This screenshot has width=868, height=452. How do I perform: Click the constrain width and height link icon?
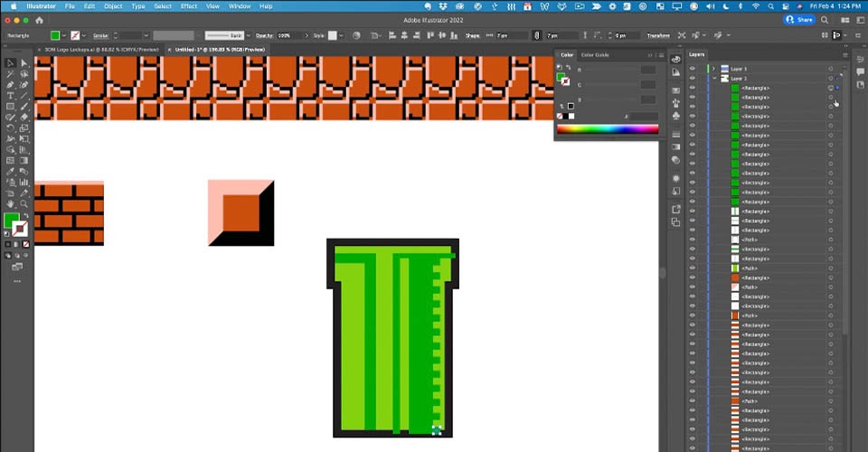(536, 35)
